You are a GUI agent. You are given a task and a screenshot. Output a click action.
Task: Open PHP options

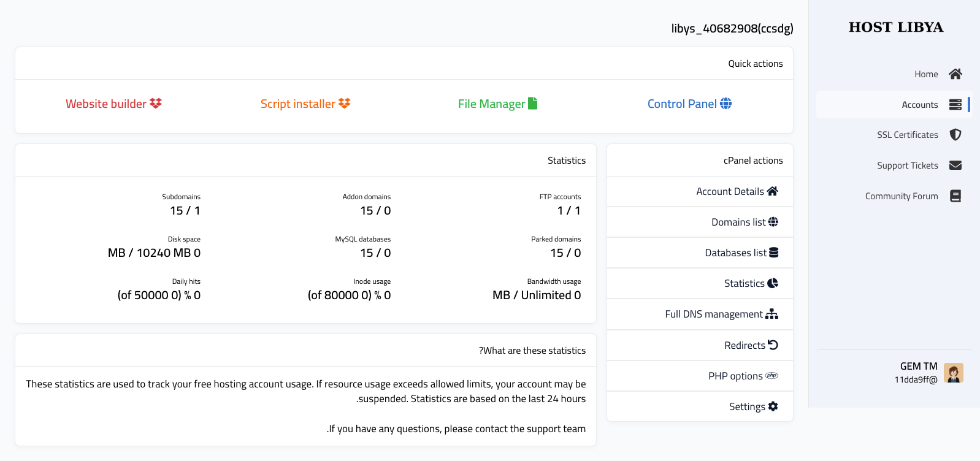point(735,376)
